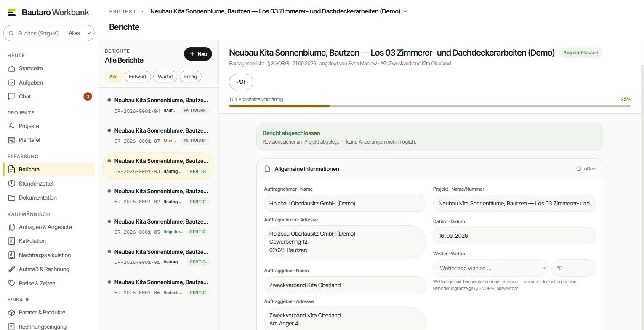Click the Preise & Zeiten tag icon

tap(12, 283)
